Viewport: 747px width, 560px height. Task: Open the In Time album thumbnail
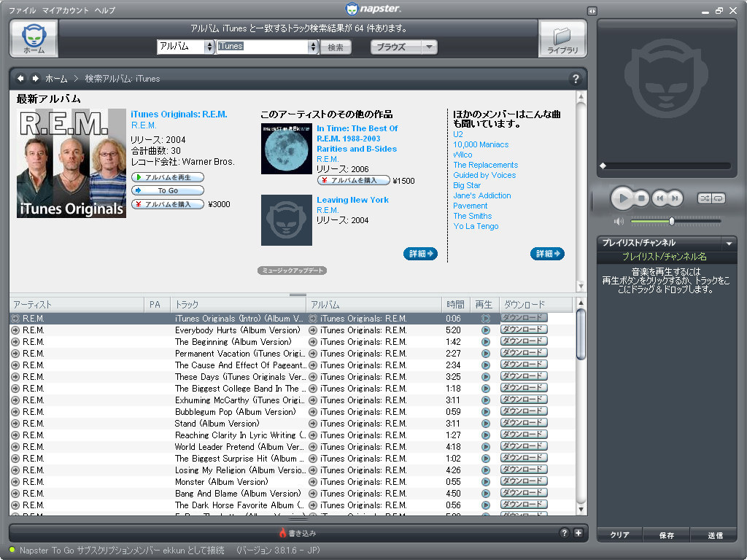[286, 149]
